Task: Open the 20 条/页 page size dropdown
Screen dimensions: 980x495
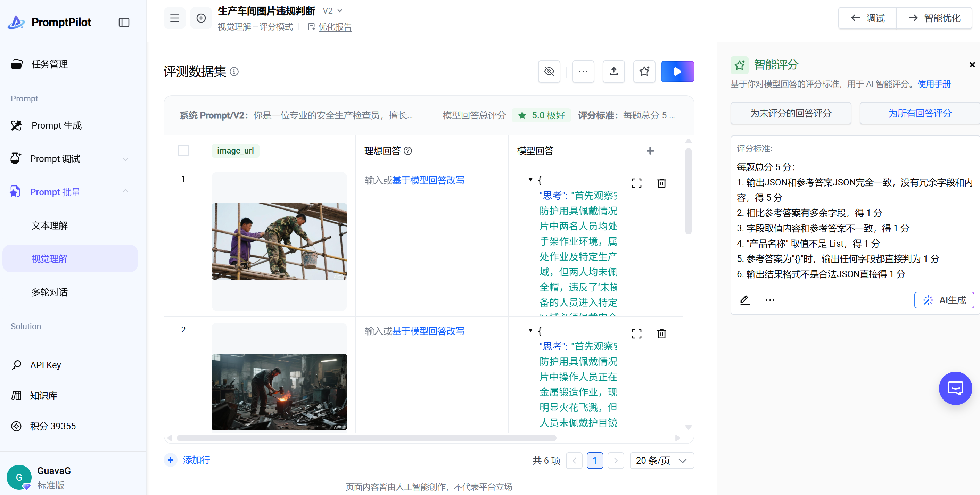Action: (661, 460)
